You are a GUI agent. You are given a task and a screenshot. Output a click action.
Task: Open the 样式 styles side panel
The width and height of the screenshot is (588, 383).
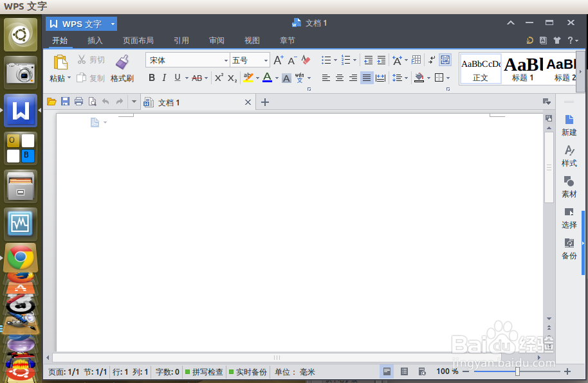pyautogui.click(x=569, y=156)
